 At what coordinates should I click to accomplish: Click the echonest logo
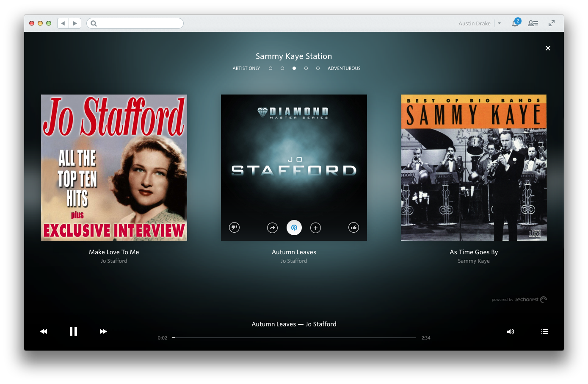(531, 300)
